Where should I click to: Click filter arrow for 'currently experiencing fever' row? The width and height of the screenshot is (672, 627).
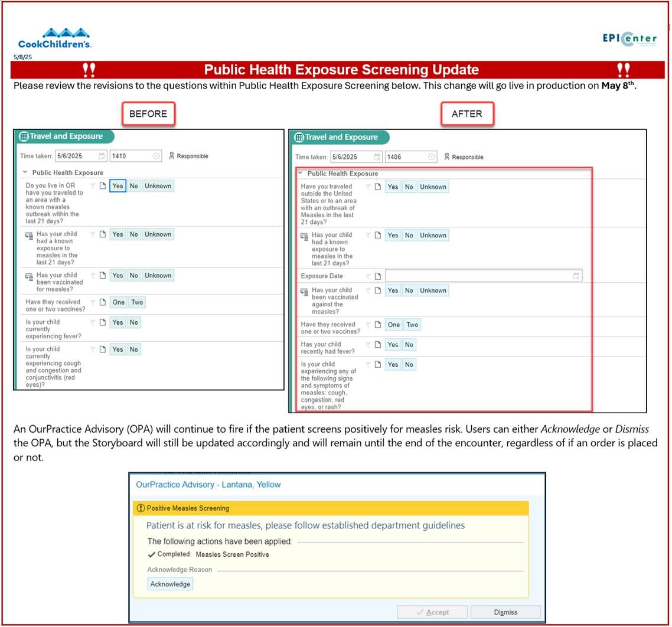[x=93, y=322]
